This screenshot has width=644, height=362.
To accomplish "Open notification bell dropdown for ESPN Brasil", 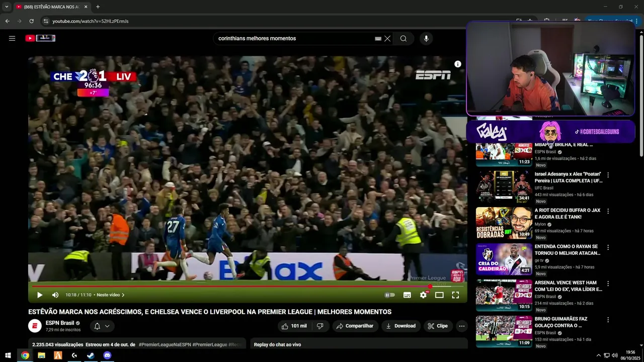I will 102,326.
